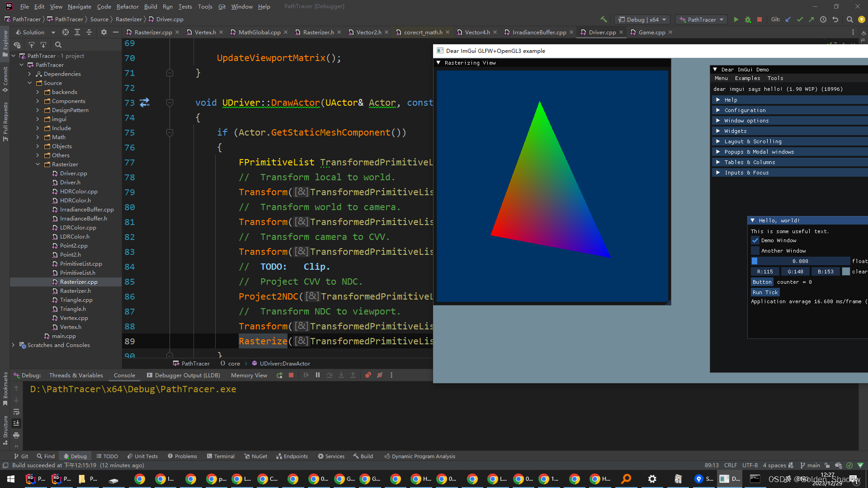
Task: Locate current file in Solution explorer
Action: click(66, 32)
